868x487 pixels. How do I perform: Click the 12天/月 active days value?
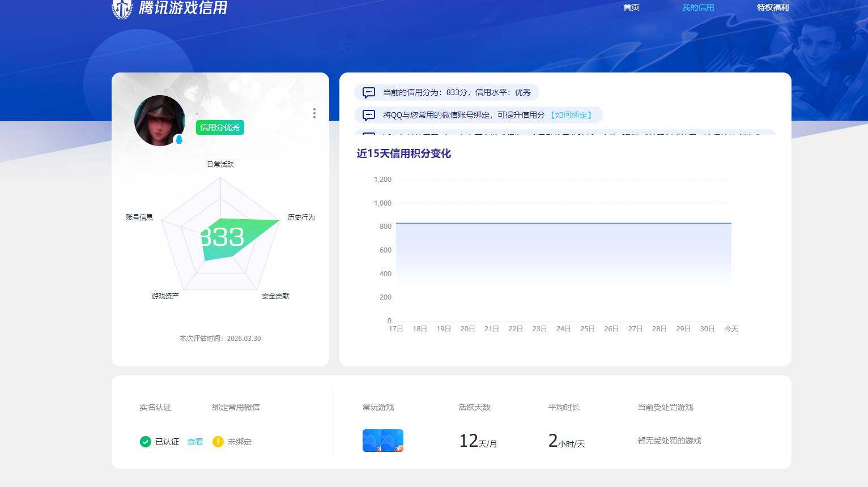tap(478, 441)
